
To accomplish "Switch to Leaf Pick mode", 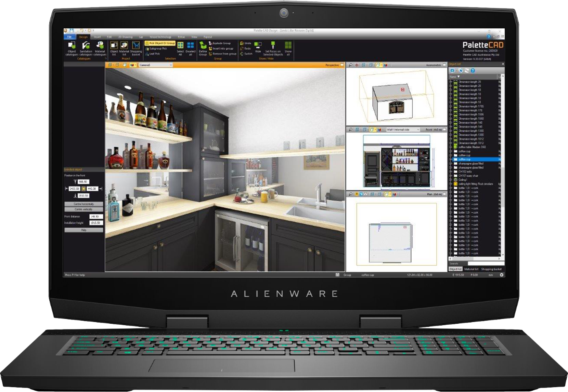I will tap(153, 54).
